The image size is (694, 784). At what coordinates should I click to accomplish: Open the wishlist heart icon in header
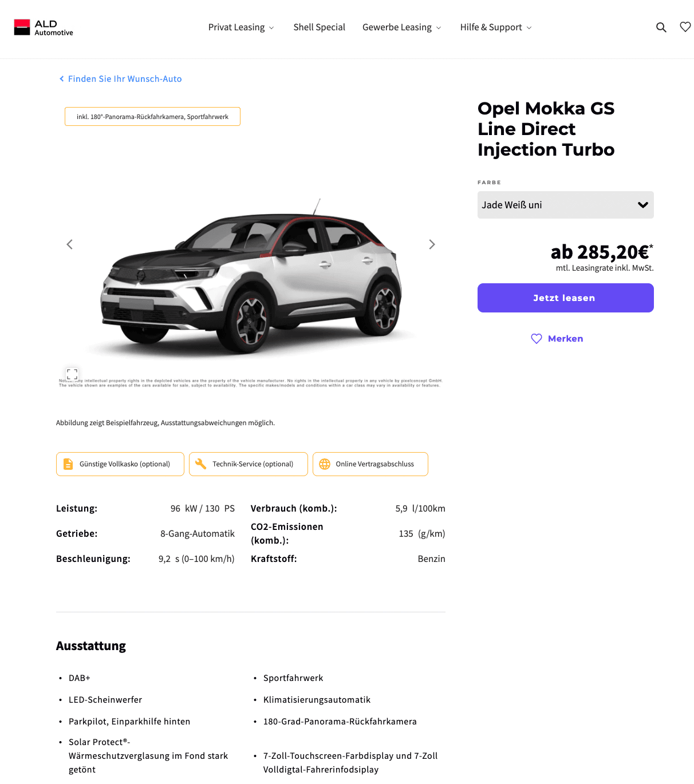(x=685, y=27)
